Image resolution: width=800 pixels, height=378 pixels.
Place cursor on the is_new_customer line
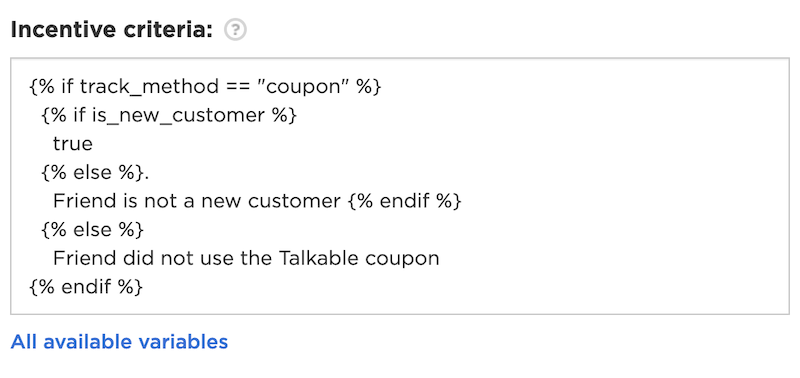click(x=169, y=116)
